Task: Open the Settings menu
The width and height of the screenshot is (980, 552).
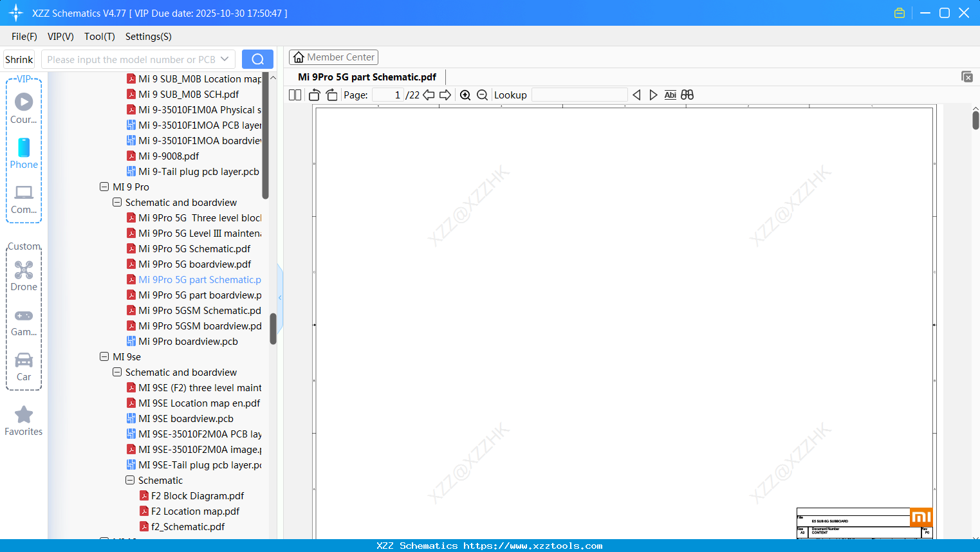Action: (x=149, y=37)
